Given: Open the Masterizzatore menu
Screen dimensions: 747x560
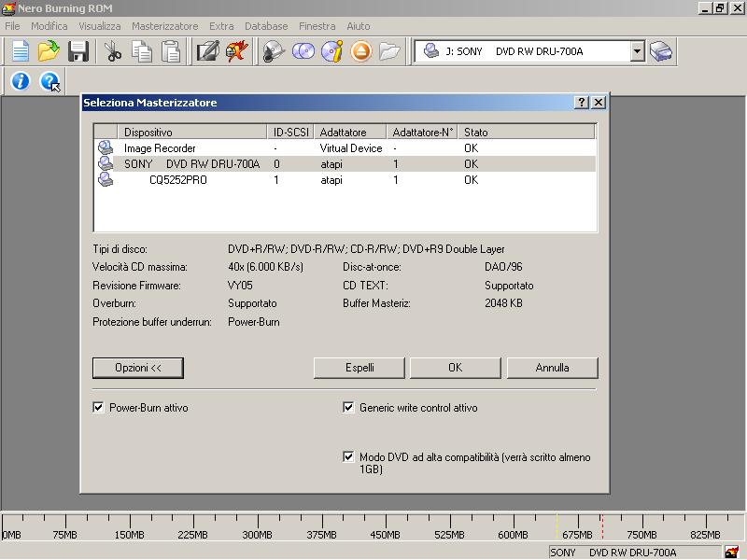Looking at the screenshot, I should 165,26.
